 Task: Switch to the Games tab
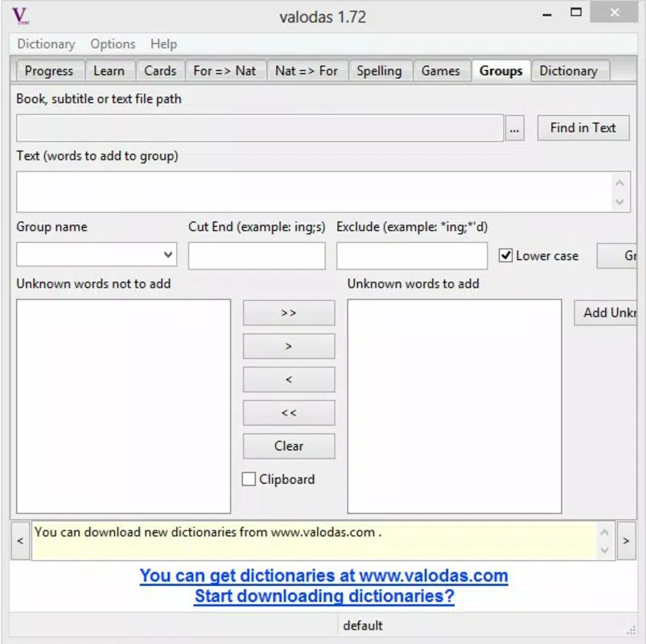tap(441, 71)
